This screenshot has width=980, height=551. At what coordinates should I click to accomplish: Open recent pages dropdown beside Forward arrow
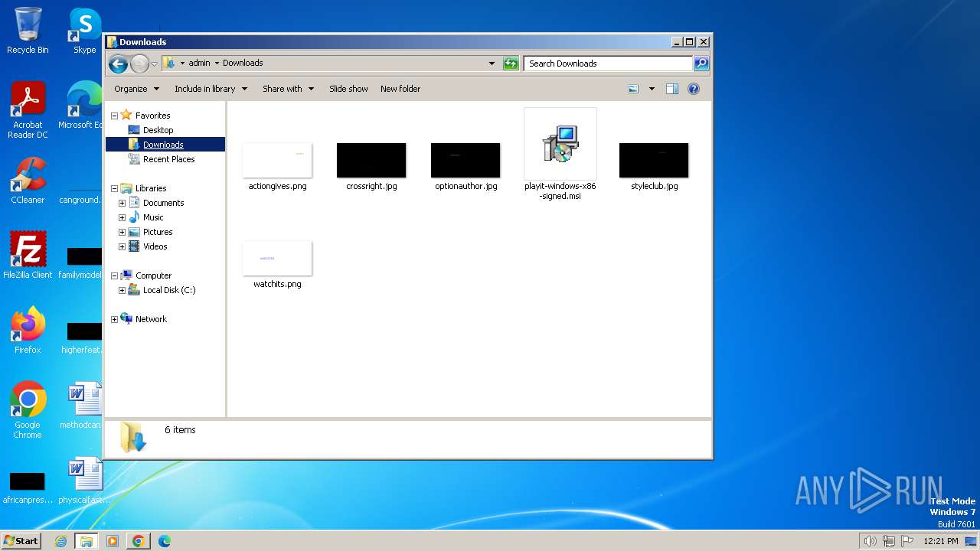[x=154, y=64]
